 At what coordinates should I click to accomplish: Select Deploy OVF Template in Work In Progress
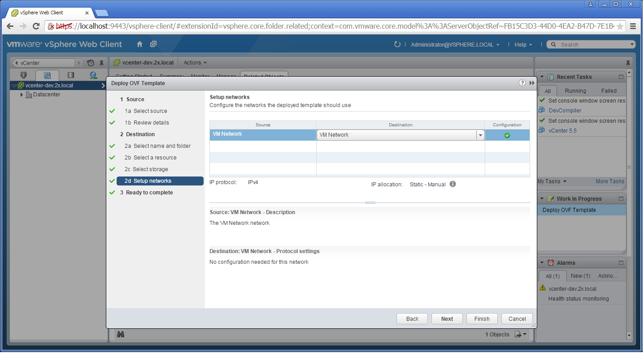582,210
